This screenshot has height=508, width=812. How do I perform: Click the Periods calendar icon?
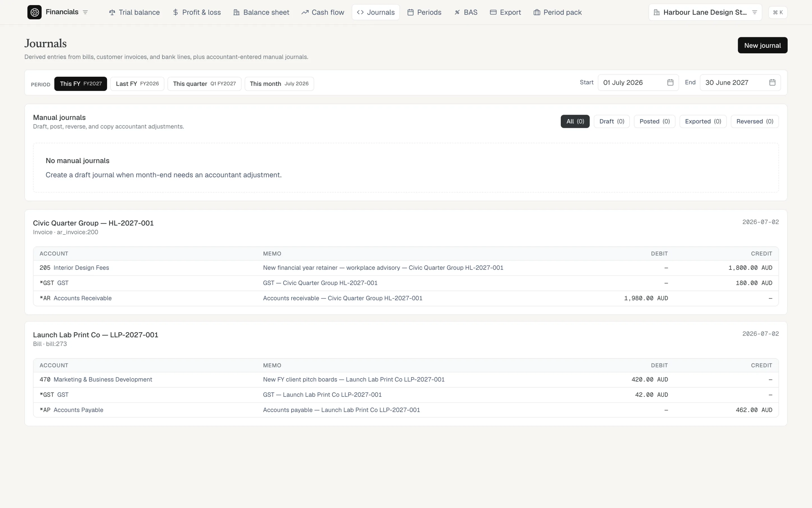pyautogui.click(x=410, y=12)
